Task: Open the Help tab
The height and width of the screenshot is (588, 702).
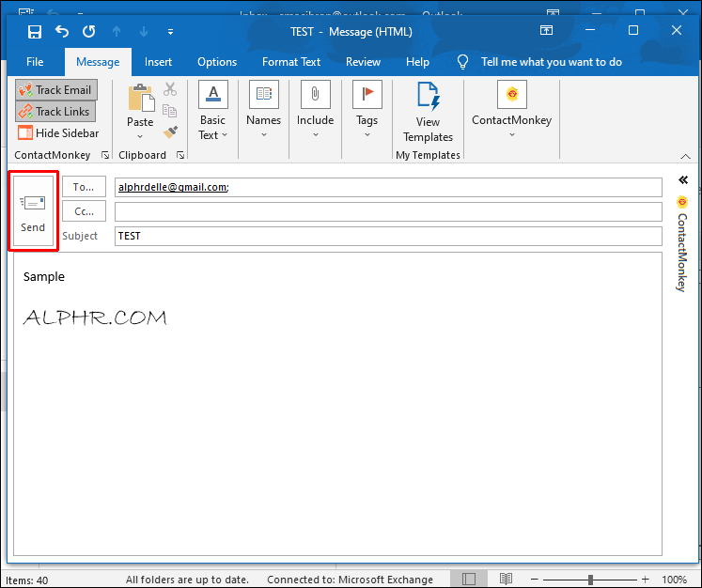Action: point(417,62)
